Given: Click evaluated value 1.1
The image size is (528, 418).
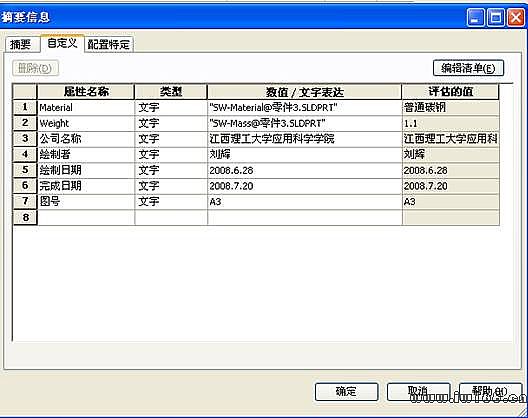Looking at the screenshot, I should 451,123.
